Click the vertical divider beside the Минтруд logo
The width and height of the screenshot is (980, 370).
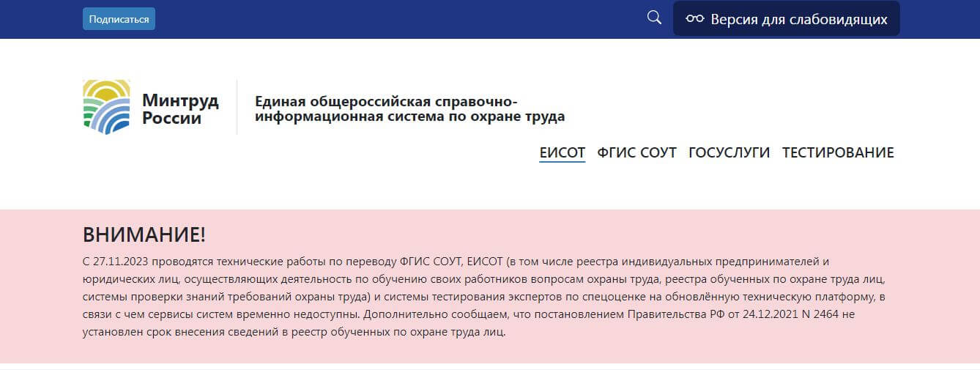(x=237, y=107)
